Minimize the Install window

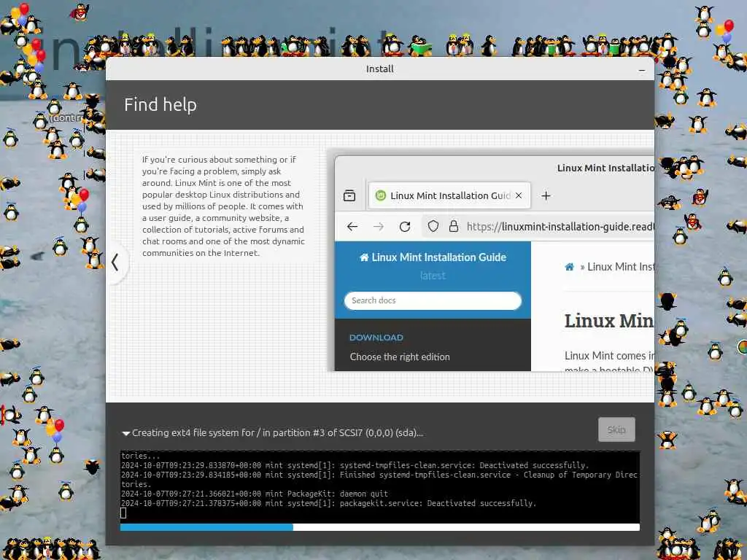click(642, 69)
